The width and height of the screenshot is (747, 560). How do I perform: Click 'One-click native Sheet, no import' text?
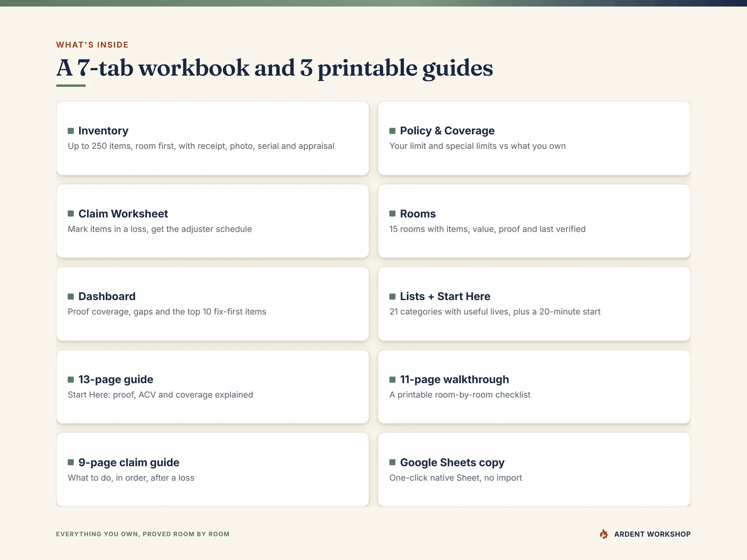456,478
